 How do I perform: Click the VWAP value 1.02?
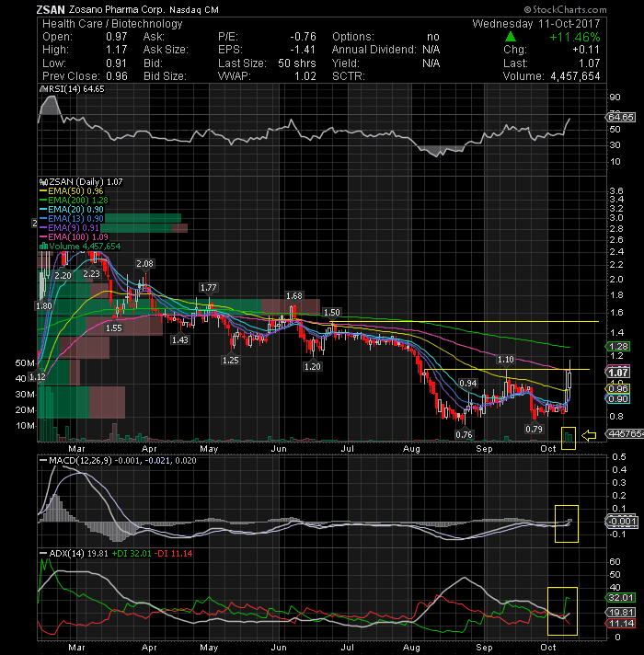(305, 76)
